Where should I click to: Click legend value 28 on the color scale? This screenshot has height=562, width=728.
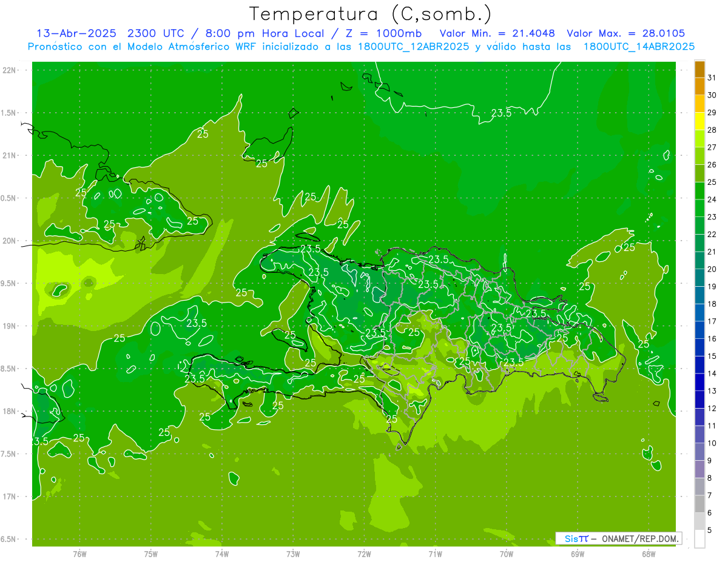tap(712, 130)
